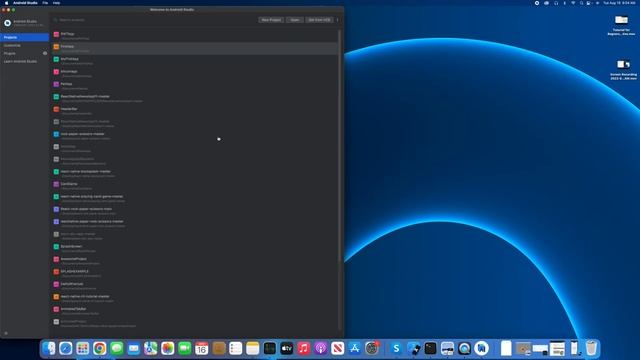Open the Apple menu
640x360 pixels.
point(6,3)
